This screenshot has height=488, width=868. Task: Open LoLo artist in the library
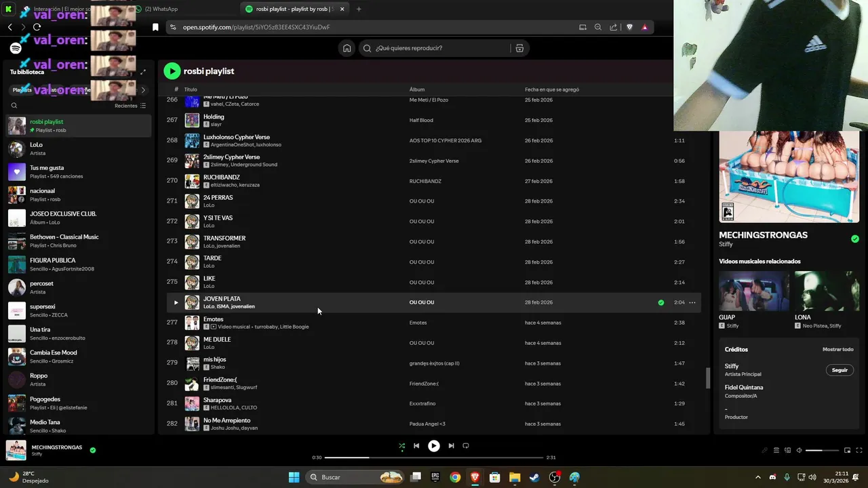click(x=79, y=148)
